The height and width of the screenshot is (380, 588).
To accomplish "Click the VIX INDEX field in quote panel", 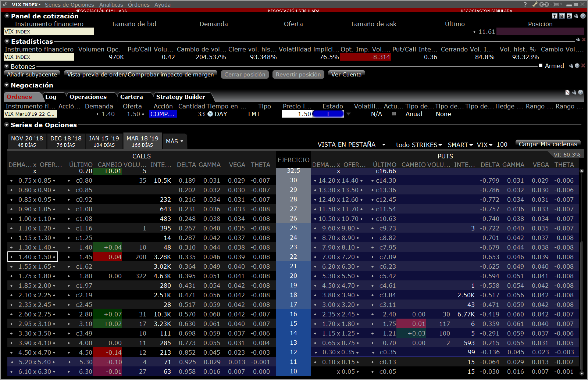I will (49, 32).
